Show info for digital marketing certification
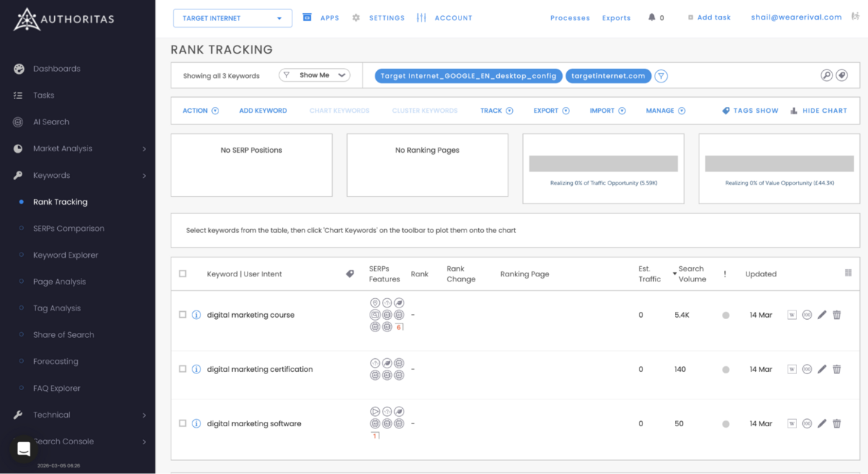 point(196,369)
